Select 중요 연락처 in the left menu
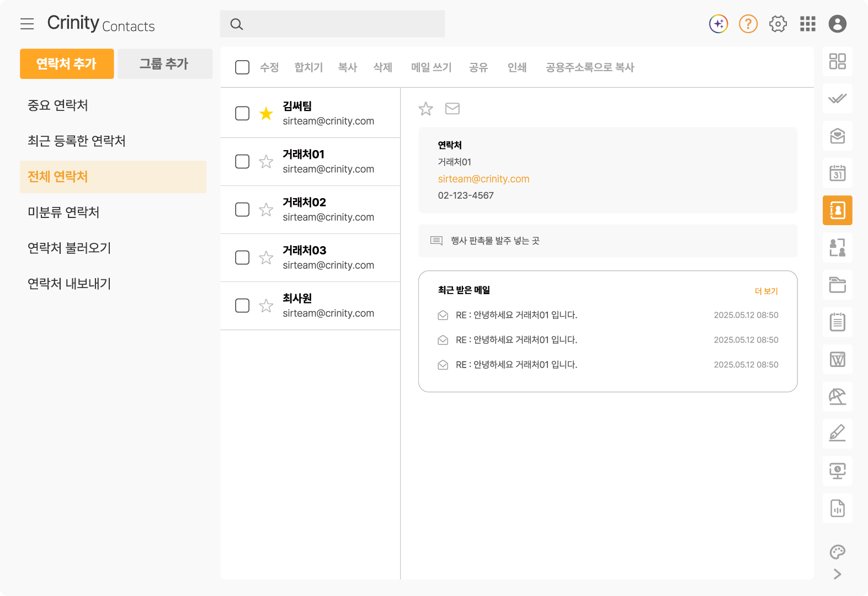This screenshot has width=868, height=596. pyautogui.click(x=58, y=105)
